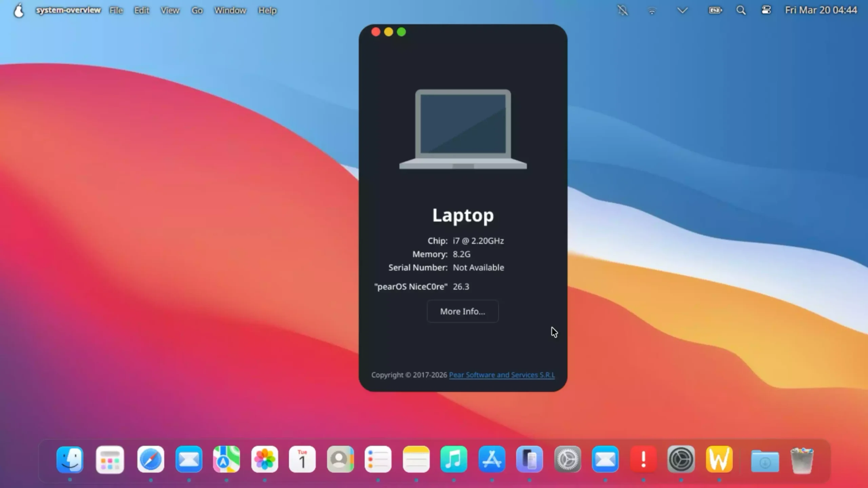Open the yellow W app icon
Image resolution: width=868 pixels, height=488 pixels.
pos(719,460)
